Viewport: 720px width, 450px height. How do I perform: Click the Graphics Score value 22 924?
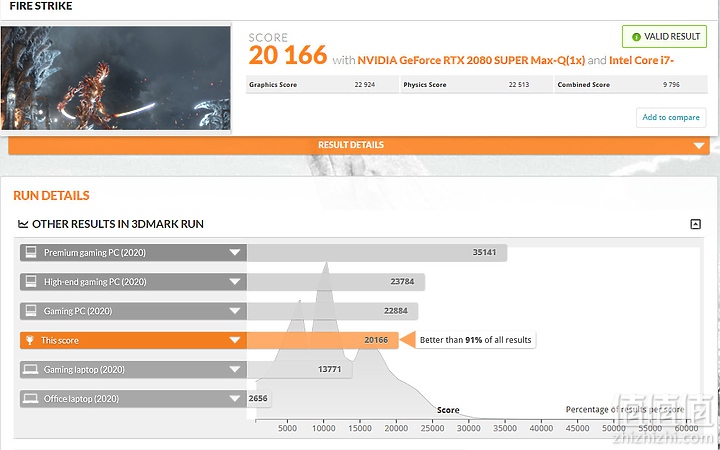coord(365,85)
